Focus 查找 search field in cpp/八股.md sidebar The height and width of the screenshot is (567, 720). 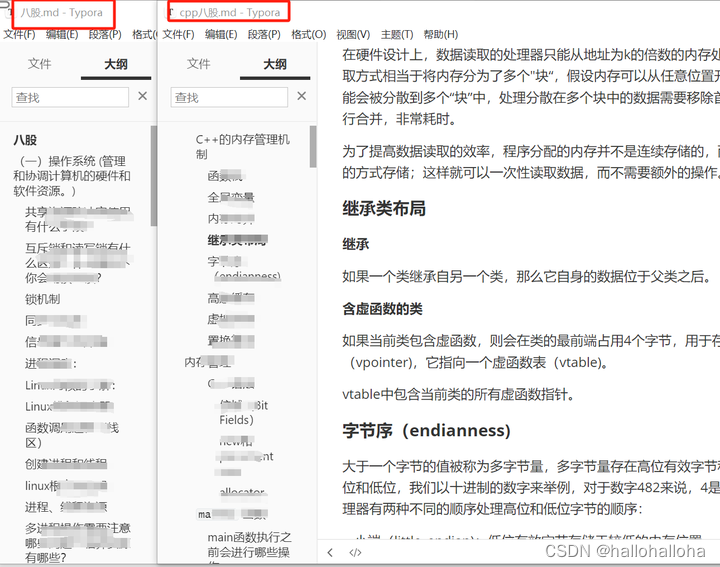pyautogui.click(x=229, y=97)
